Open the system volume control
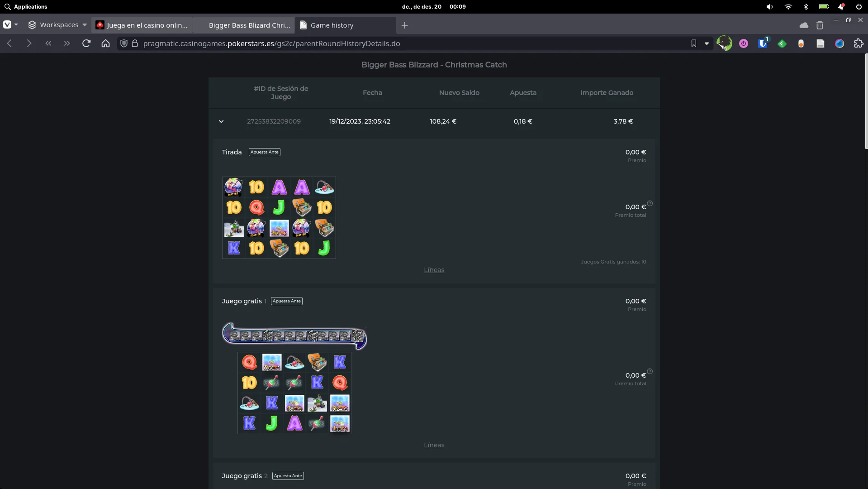Image resolution: width=868 pixels, height=489 pixels. pyautogui.click(x=769, y=7)
